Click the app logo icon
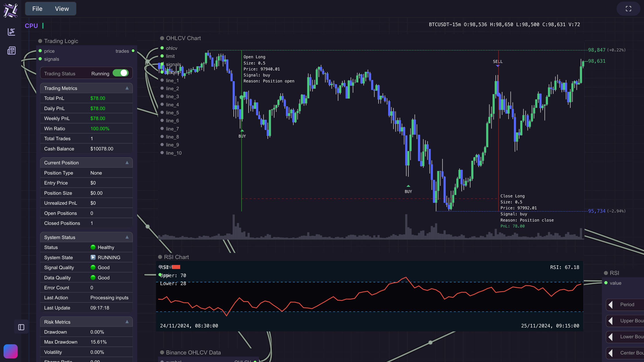 (10, 10)
